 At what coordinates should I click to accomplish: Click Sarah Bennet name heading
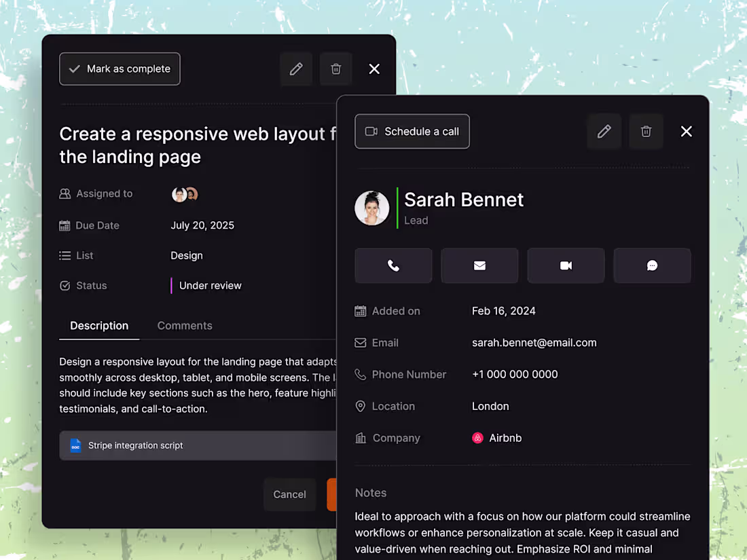tap(464, 200)
